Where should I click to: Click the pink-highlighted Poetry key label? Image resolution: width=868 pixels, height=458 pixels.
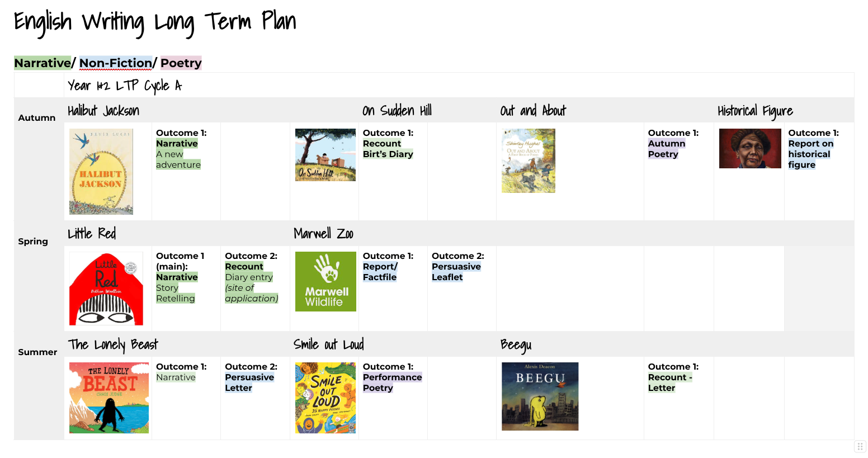coord(181,63)
